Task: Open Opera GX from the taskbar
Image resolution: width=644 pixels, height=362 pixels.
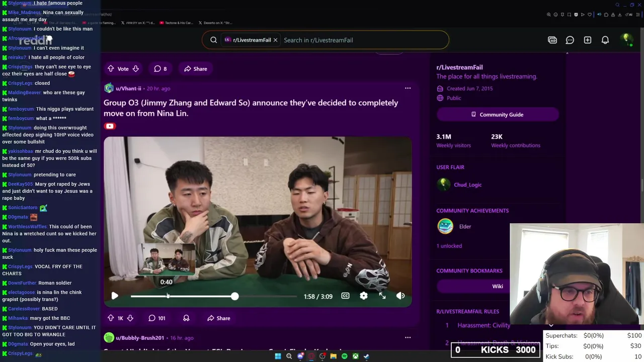Action: coord(311,356)
